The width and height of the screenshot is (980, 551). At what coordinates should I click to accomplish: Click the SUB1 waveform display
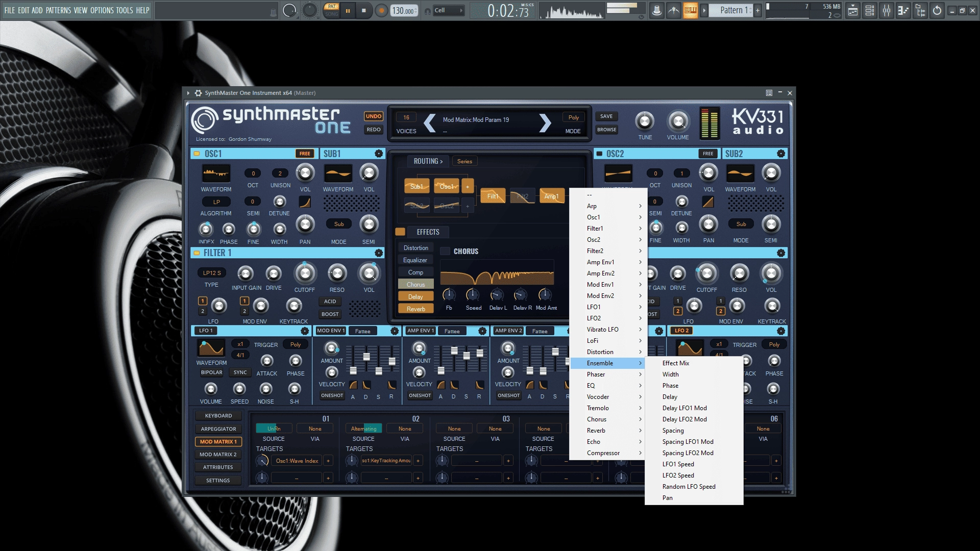[x=338, y=173]
